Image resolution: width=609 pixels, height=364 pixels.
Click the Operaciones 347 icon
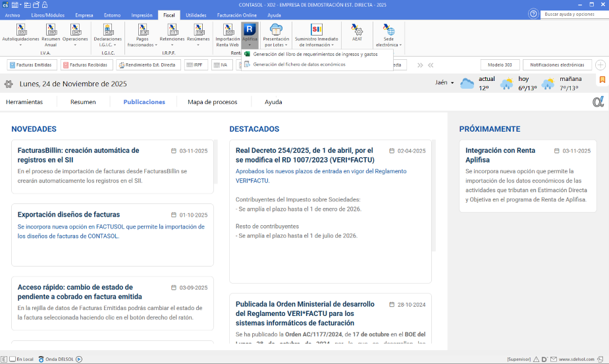[75, 30]
